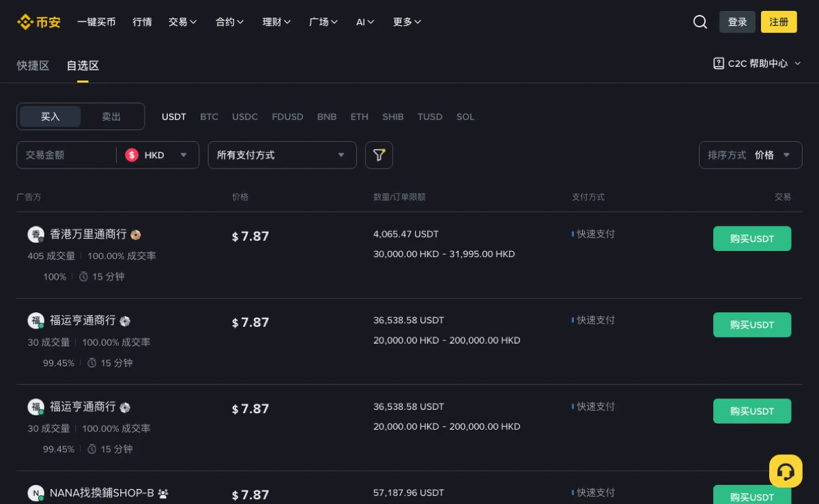Click the 广告方 column header

pyautogui.click(x=29, y=197)
